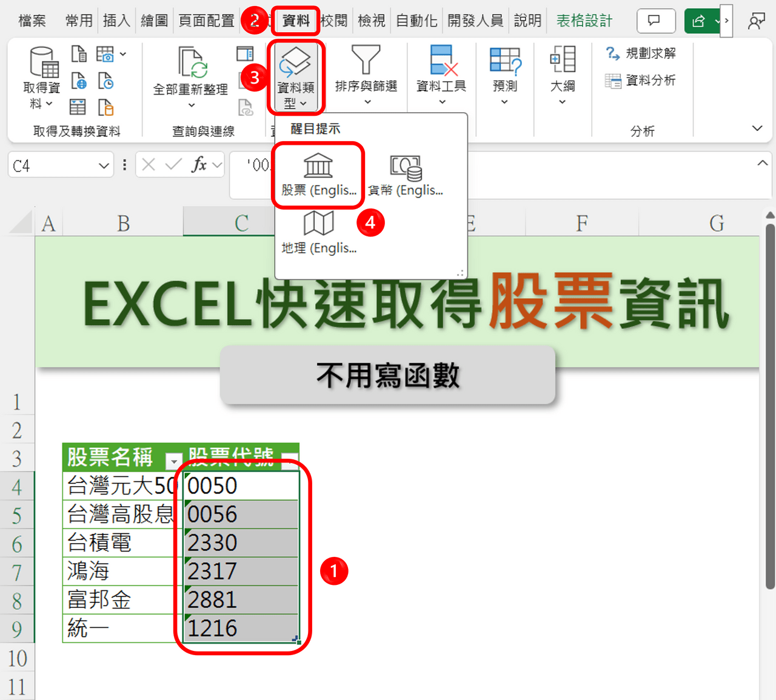The image size is (776, 700).
Task: Select column G header
Action: (717, 224)
